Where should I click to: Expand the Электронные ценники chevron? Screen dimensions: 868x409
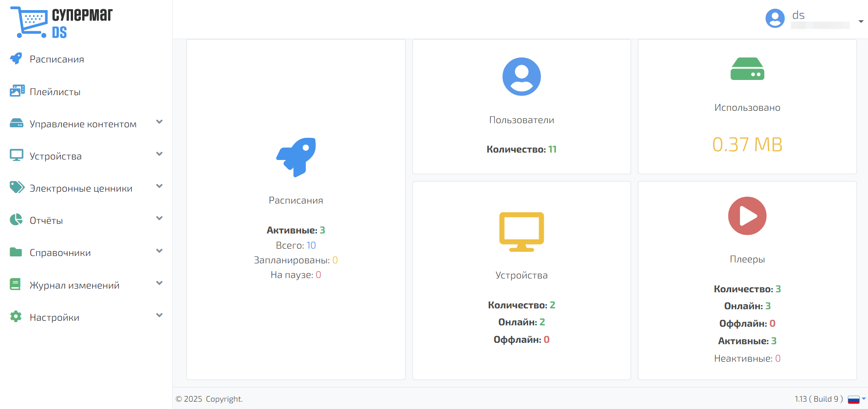(159, 186)
